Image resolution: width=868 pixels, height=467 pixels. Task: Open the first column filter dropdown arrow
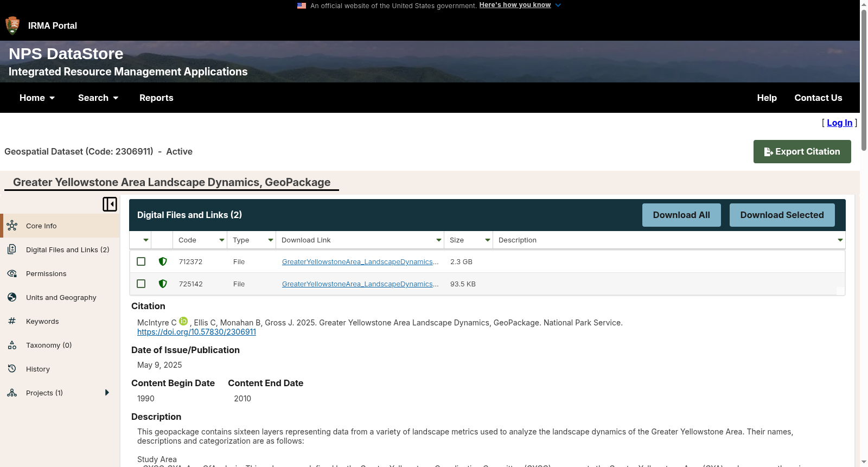pos(146,240)
